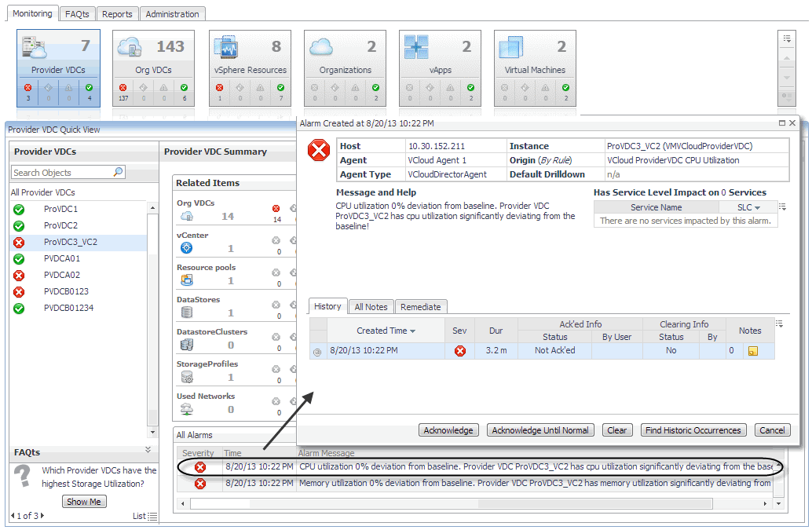Image resolution: width=812 pixels, height=530 pixels.
Task: Click the notes icon in history row
Action: tap(753, 352)
